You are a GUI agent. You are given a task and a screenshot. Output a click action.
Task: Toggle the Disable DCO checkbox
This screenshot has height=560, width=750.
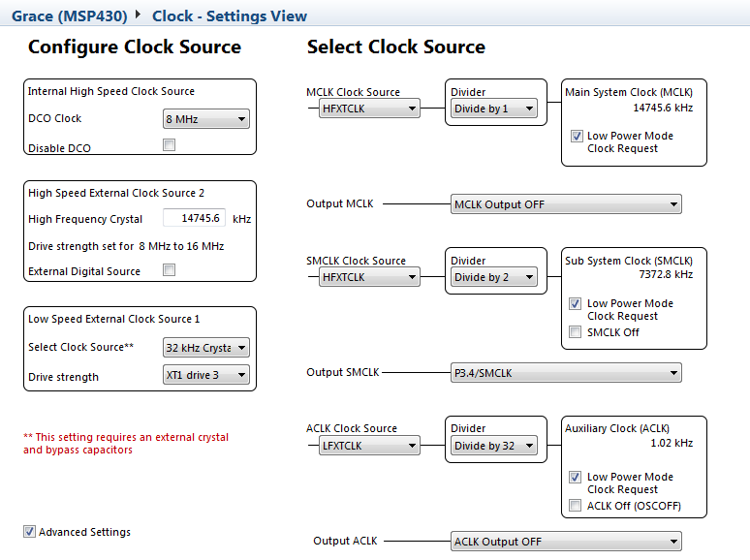pyautogui.click(x=170, y=145)
